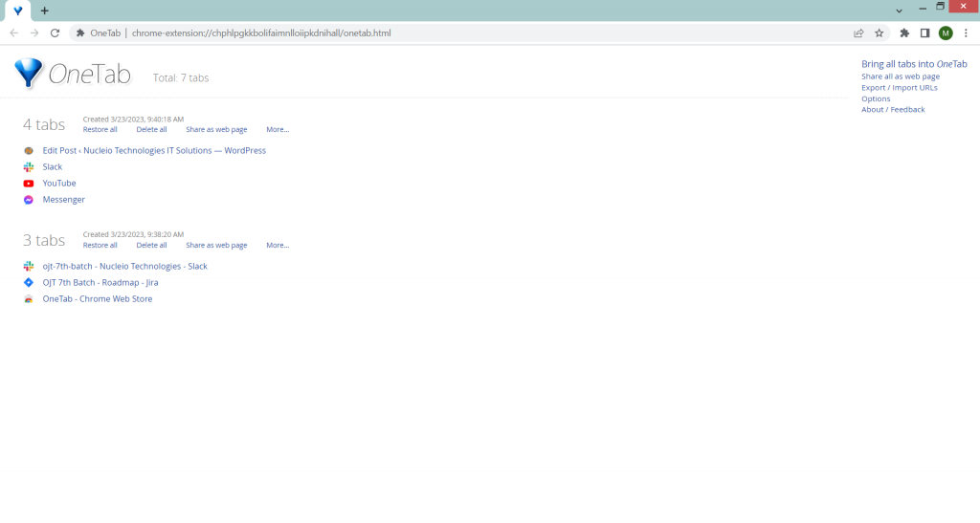Open About / Feedback link
Screen dimensions: 980x523
tap(893, 109)
